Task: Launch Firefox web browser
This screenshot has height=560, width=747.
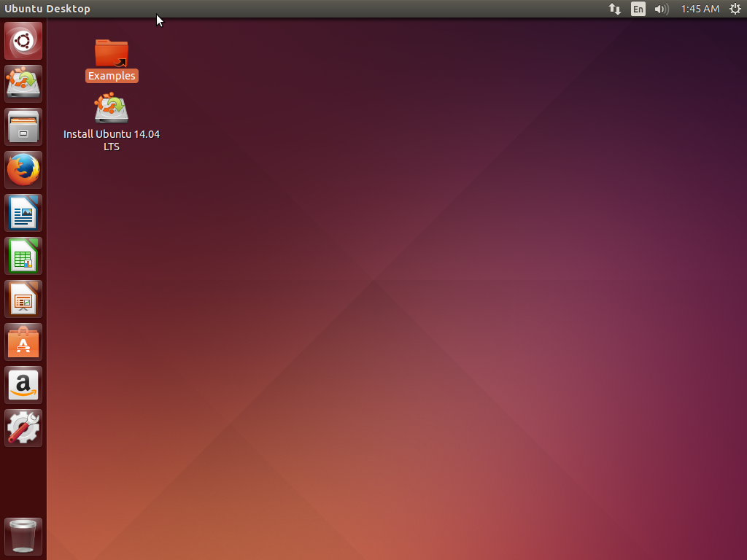Action: tap(23, 170)
